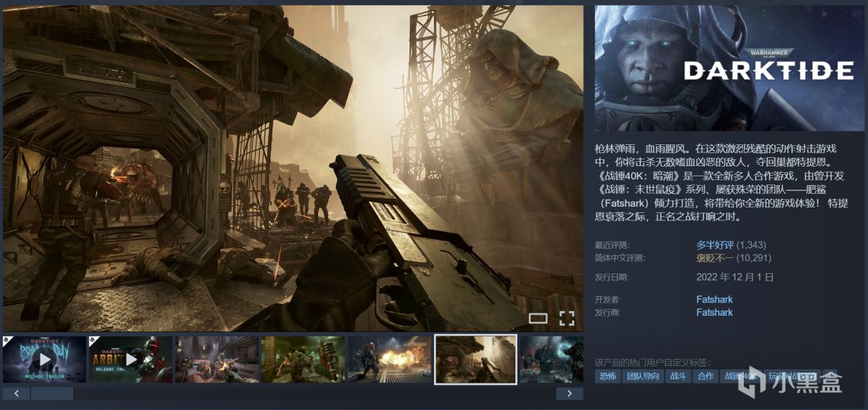The height and width of the screenshot is (410, 868).
Task: Play the Darktide Bound by Duty release trailer
Action: pos(45,359)
